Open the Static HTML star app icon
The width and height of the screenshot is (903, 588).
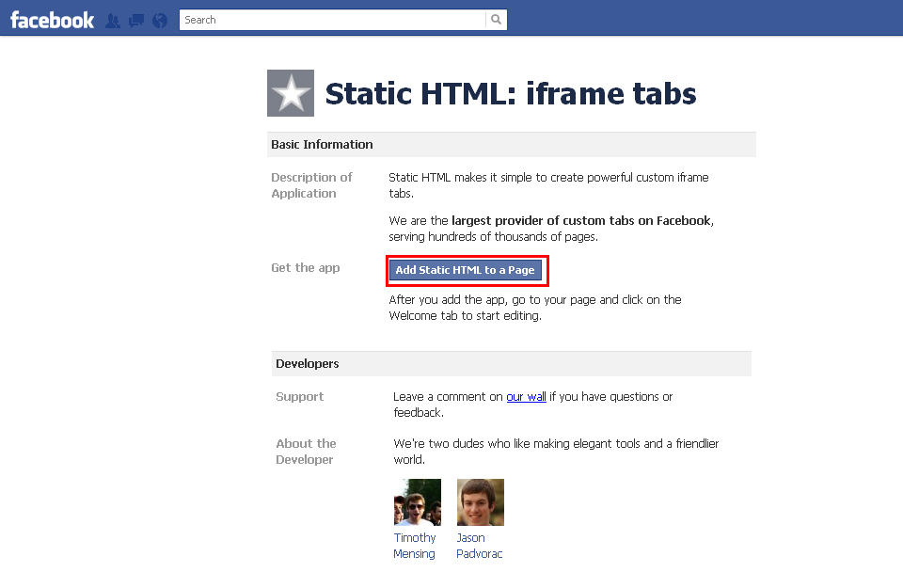(290, 93)
